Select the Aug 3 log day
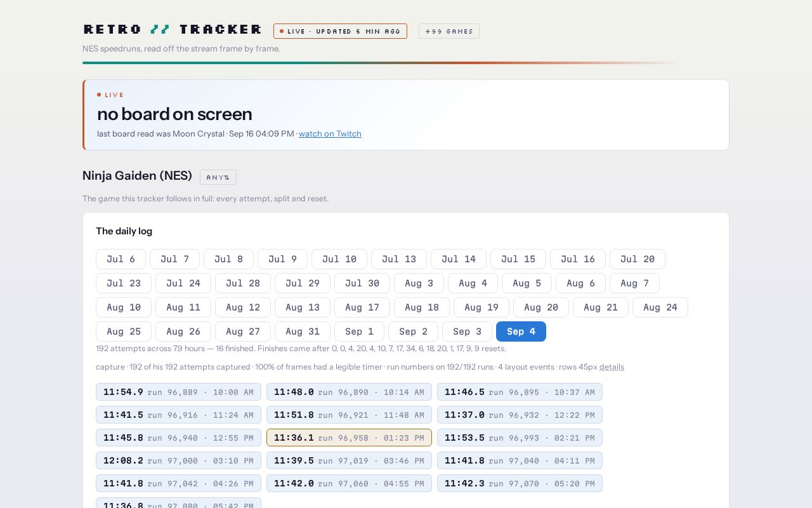 coord(419,283)
